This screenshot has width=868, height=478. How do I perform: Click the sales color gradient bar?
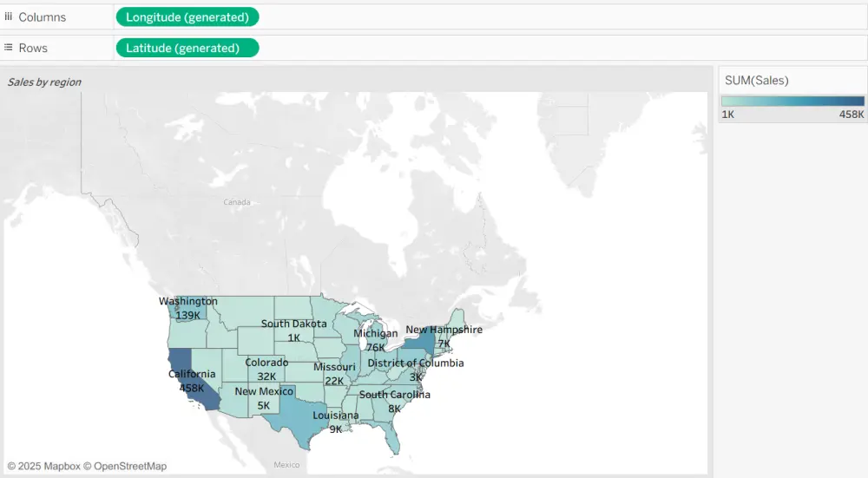792,101
